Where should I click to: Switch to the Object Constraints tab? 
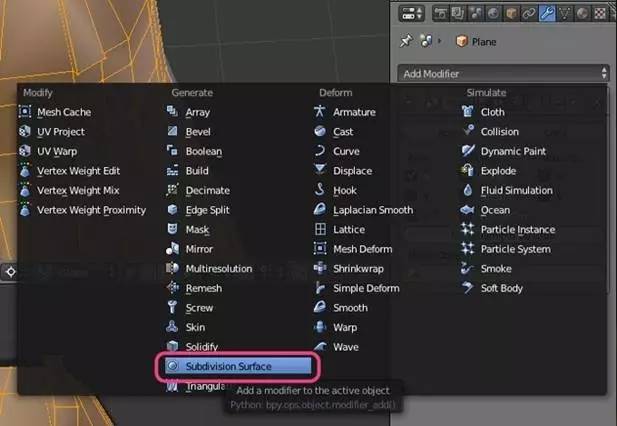pos(529,13)
